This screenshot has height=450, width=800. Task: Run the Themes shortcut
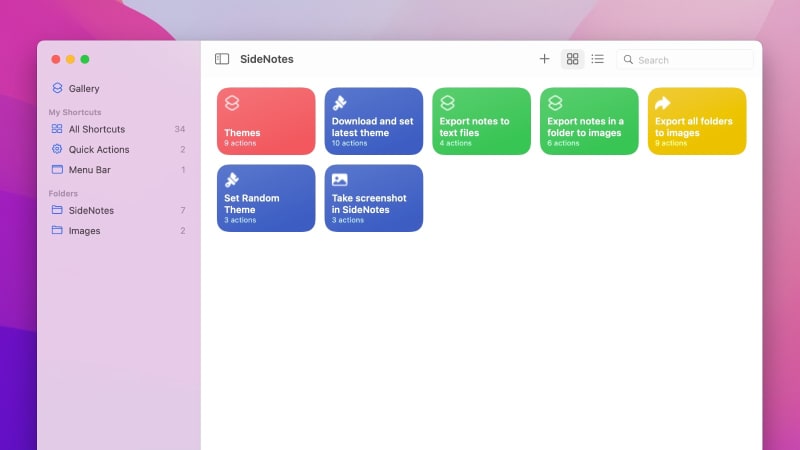coord(266,121)
